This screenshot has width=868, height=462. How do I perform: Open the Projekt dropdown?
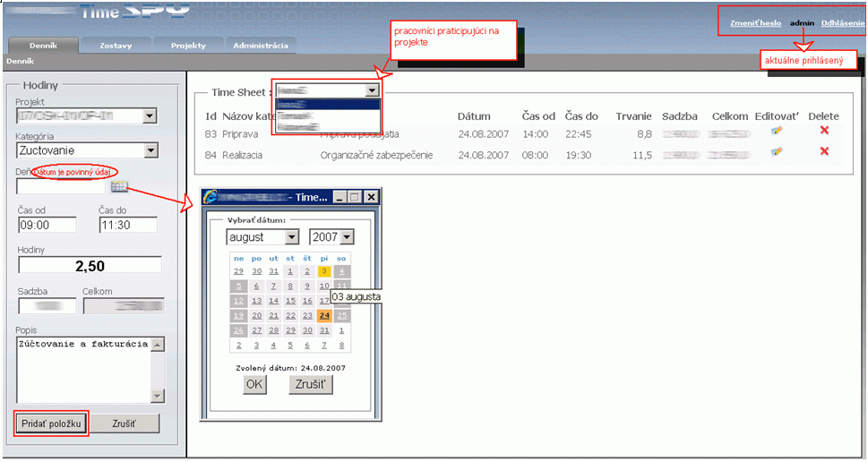[150, 116]
